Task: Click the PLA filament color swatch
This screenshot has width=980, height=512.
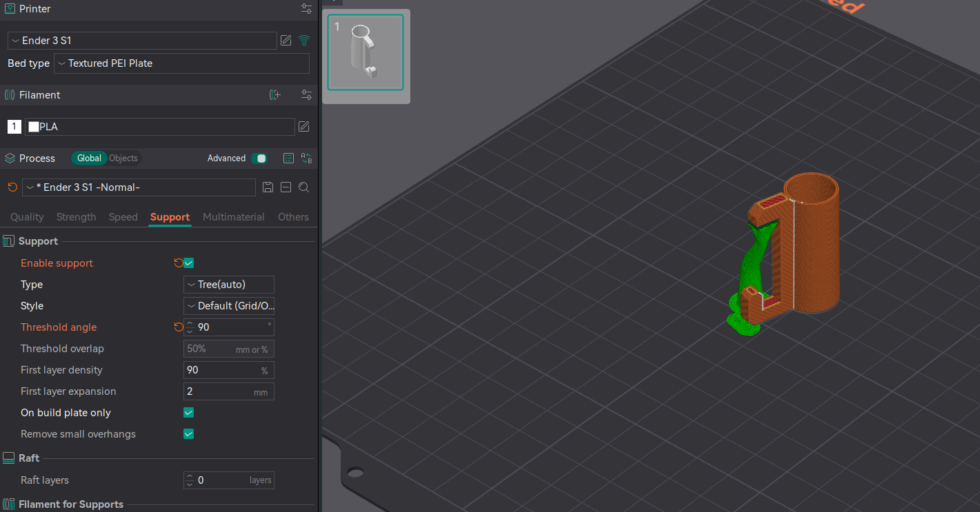Action: pos(33,127)
